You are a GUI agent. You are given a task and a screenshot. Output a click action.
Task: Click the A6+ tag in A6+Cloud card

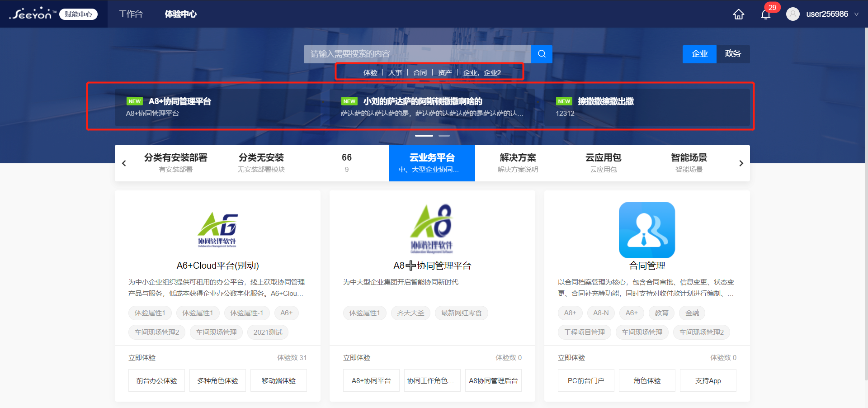coord(286,313)
